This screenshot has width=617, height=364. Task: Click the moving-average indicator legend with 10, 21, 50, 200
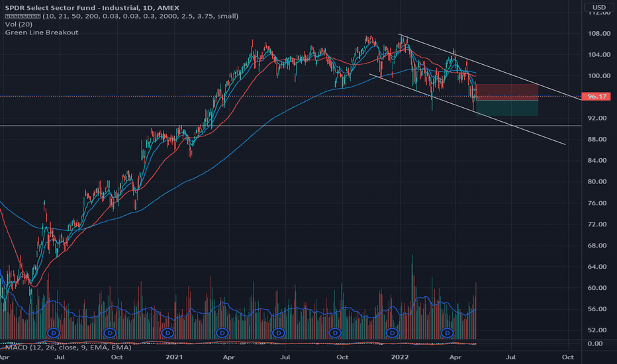(122, 16)
